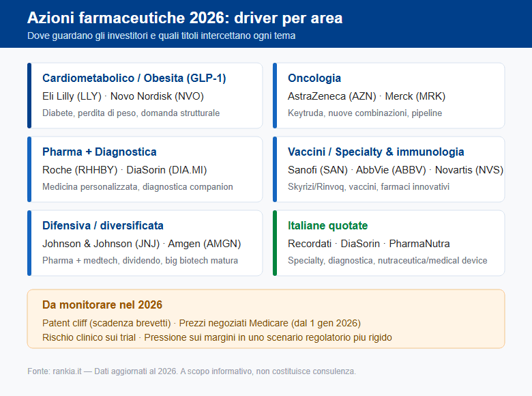Image resolution: width=532 pixels, height=396 pixels.
Task: Click 'Skyrizi/Rinvoq, vaccini, farmaci innovativi' text
Action: point(368,187)
